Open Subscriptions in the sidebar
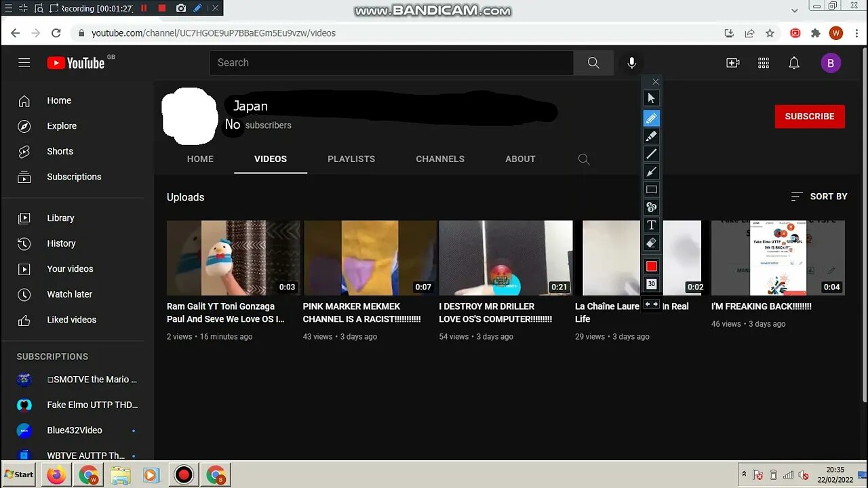Screen dimensions: 868x488 point(73,177)
